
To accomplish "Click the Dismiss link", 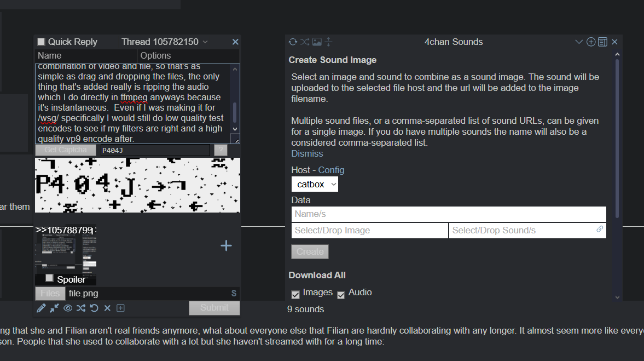I will pos(307,154).
